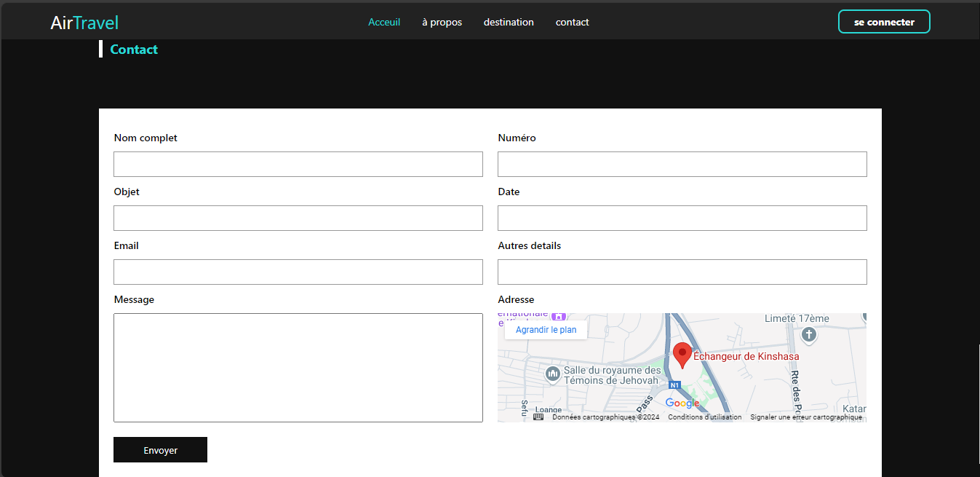
Task: Click the AirTravel logo
Action: (x=84, y=23)
